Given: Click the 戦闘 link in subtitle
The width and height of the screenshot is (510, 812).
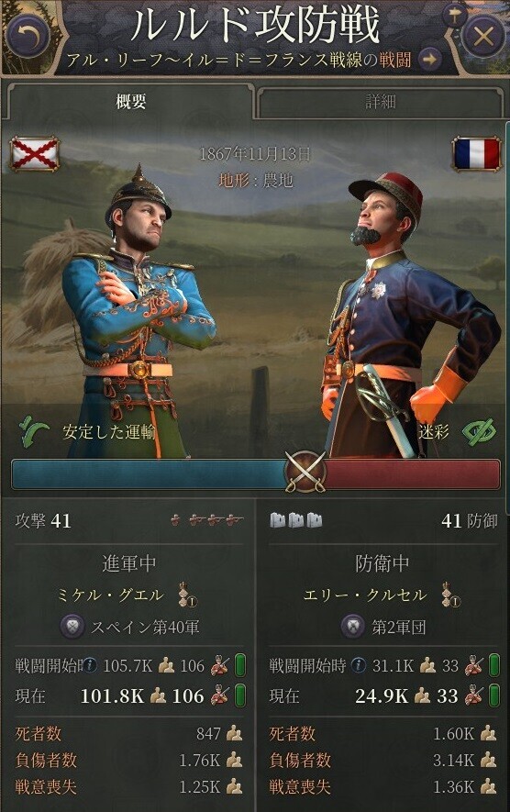Looking at the screenshot, I should [395, 60].
